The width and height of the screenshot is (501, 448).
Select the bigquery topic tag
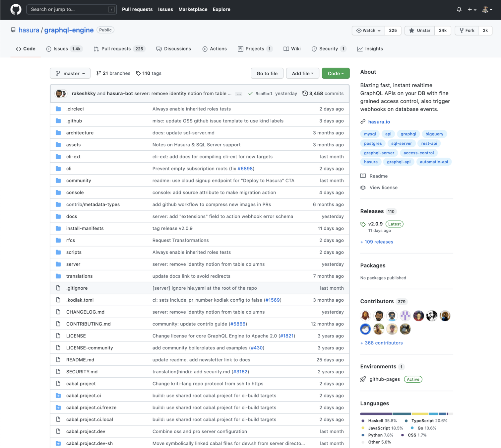pyautogui.click(x=434, y=134)
